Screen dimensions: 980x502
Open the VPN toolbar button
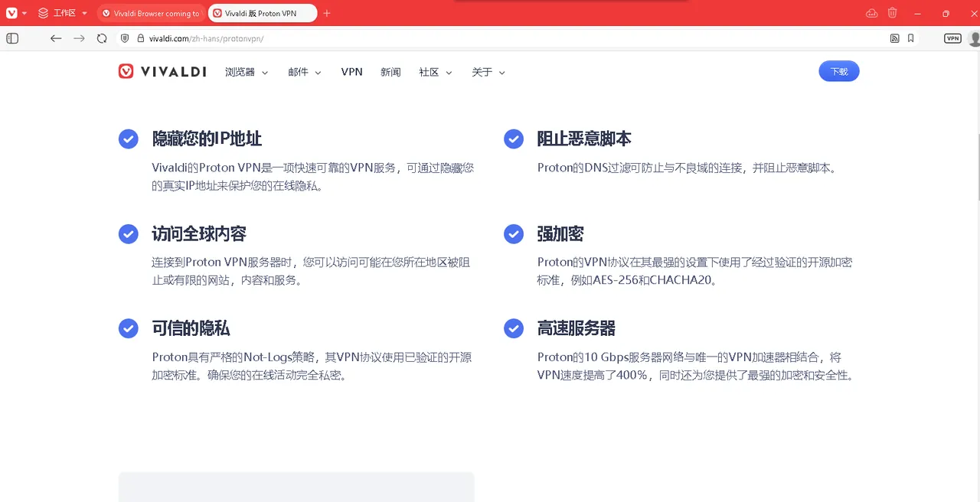(x=952, y=38)
